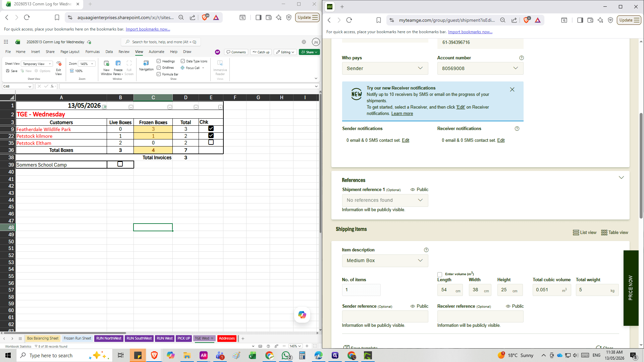Tick the Petstock Eltham Chk checkbox

[211, 142]
